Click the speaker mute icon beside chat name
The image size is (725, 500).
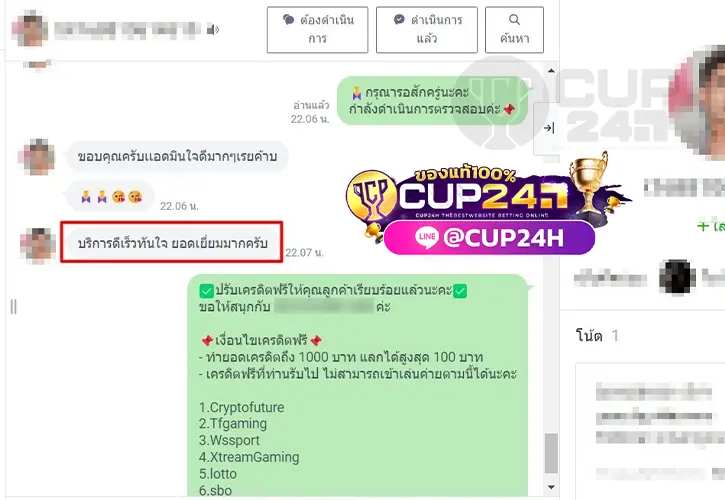(x=212, y=30)
